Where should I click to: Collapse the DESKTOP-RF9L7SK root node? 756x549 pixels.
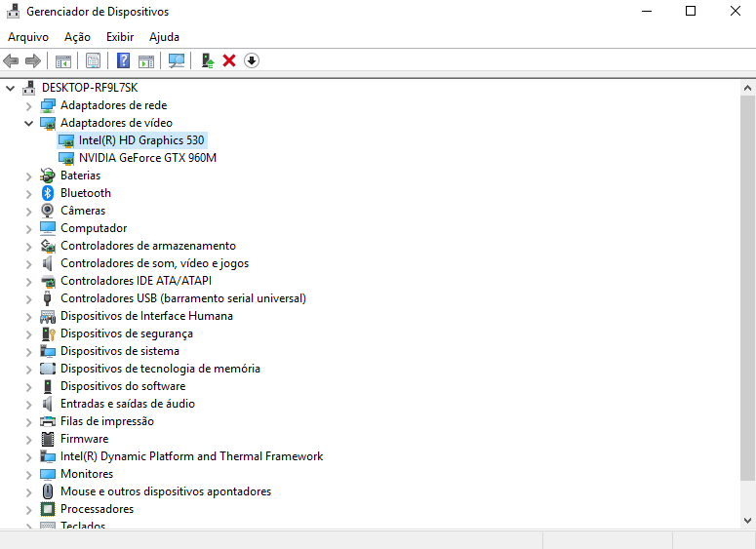pyautogui.click(x=10, y=88)
